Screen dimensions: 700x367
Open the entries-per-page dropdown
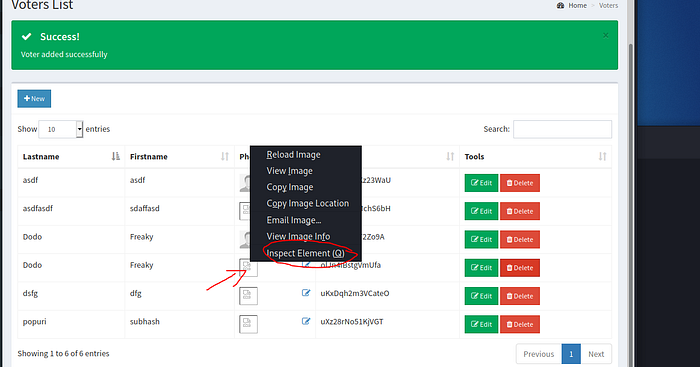61,129
